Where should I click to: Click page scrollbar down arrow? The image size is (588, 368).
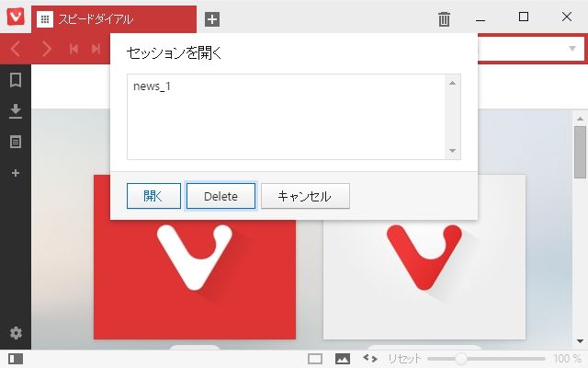[x=580, y=341]
